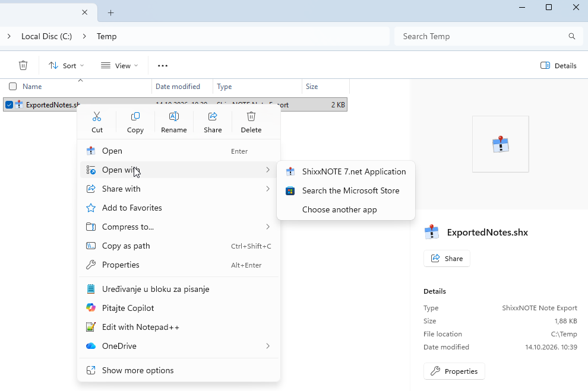This screenshot has width=588, height=391.
Task: Click the Microsoft Store icon in submenu
Action: pyautogui.click(x=290, y=191)
